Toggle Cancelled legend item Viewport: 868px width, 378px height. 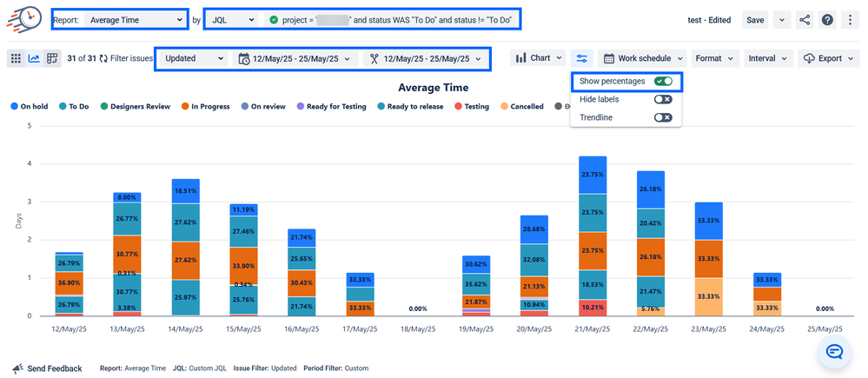pos(521,106)
